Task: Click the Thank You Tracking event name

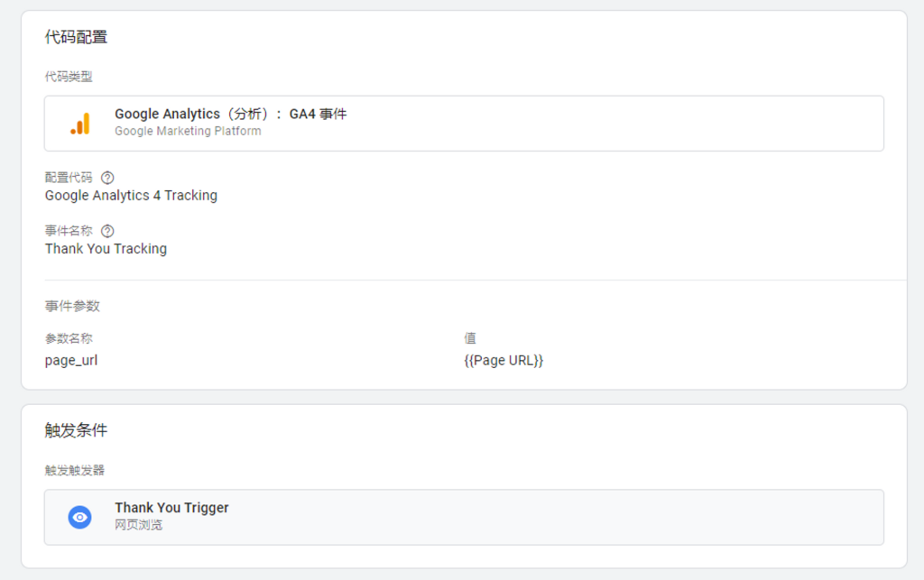Action: pos(106,249)
